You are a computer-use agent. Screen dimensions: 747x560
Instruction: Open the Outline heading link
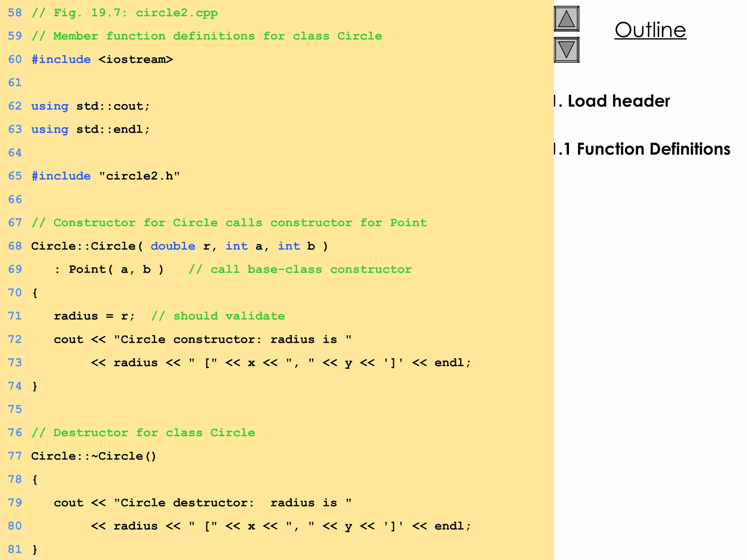click(650, 30)
